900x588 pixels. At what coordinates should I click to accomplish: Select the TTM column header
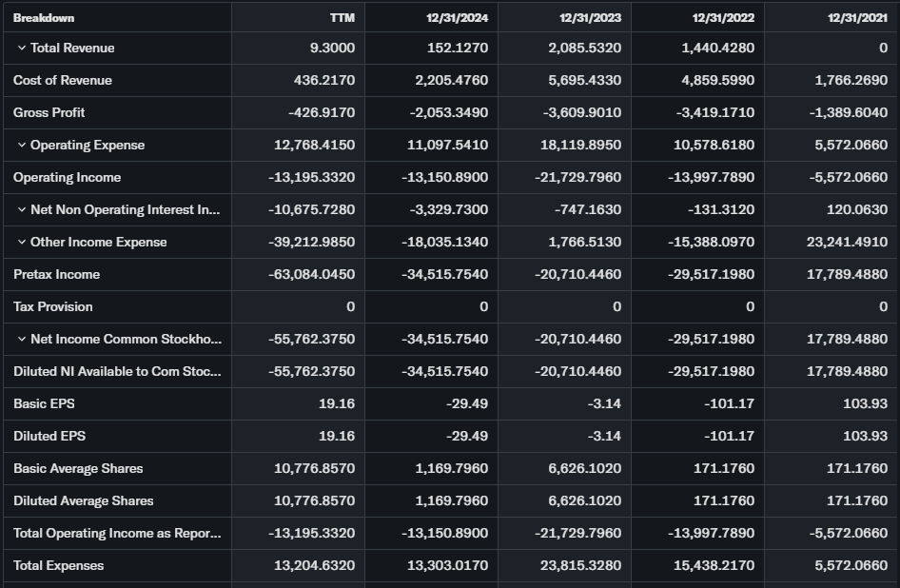point(342,17)
